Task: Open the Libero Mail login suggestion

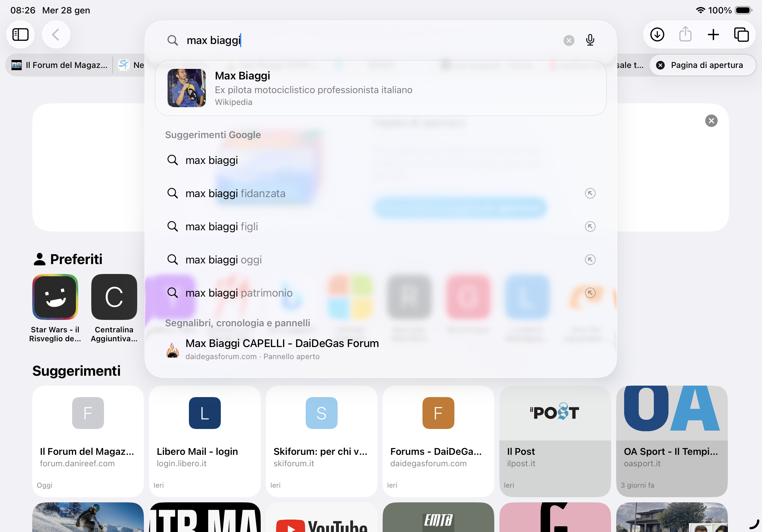Action: [x=205, y=440]
